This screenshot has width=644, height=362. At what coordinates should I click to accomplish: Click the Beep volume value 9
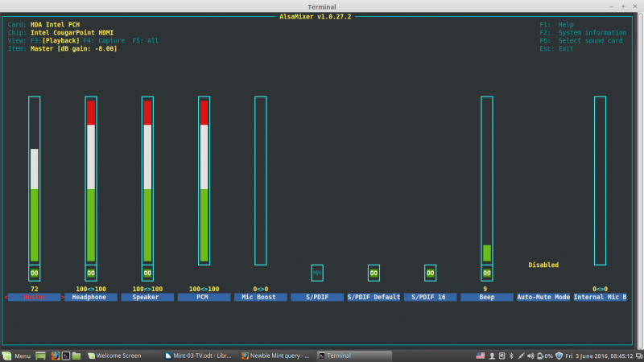tap(485, 289)
